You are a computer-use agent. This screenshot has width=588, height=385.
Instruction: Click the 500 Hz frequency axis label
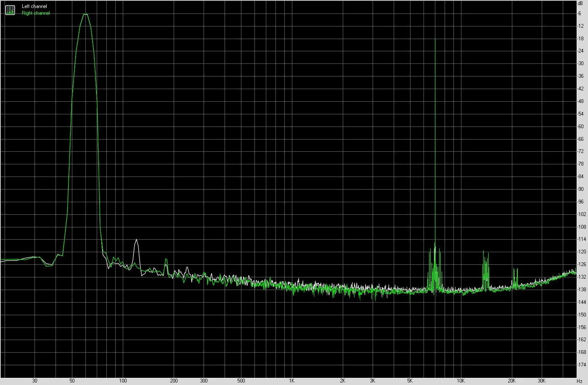(x=241, y=381)
